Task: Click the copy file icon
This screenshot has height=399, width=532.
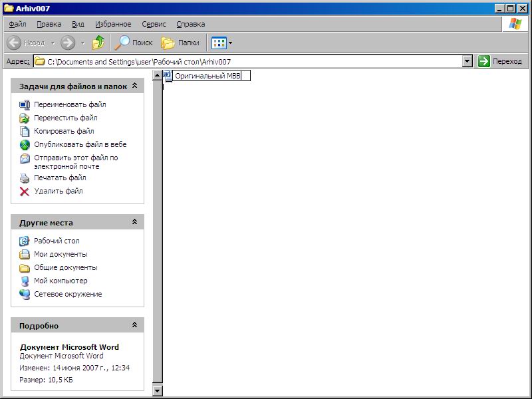Action: pos(25,131)
